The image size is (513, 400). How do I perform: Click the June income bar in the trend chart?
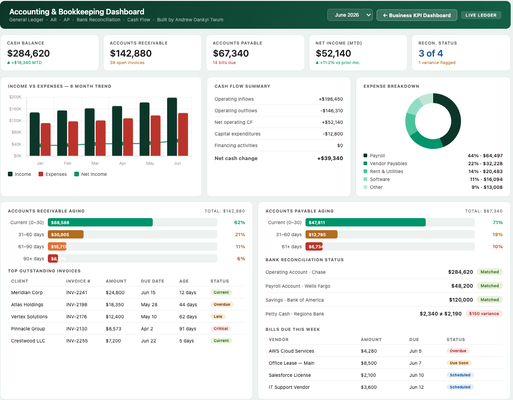(172, 127)
